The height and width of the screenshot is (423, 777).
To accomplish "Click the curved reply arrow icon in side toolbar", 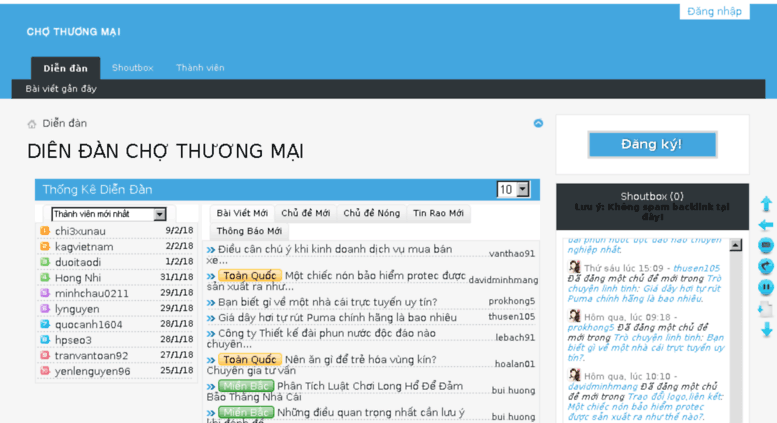I will [x=766, y=266].
